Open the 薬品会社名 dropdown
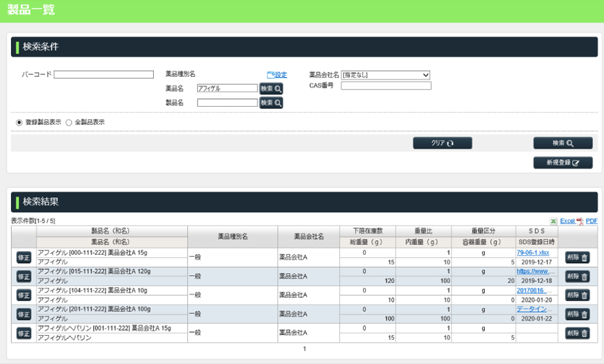The image size is (604, 364). 385,75
